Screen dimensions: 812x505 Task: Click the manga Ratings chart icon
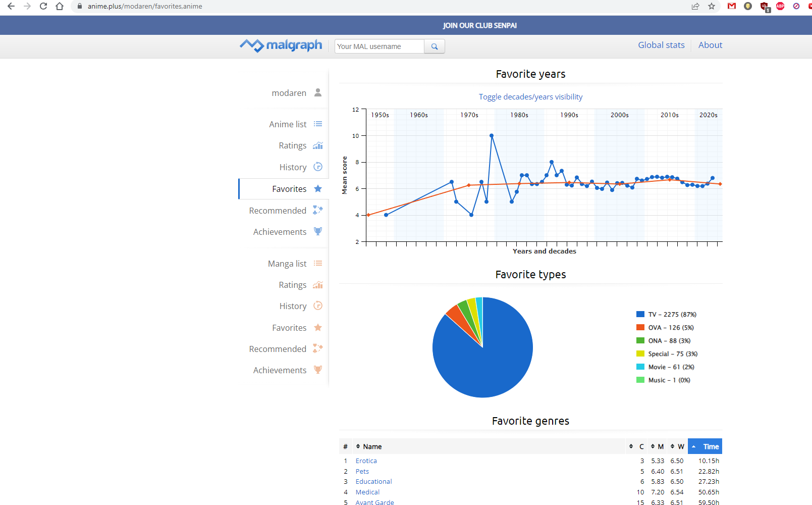[318, 285]
